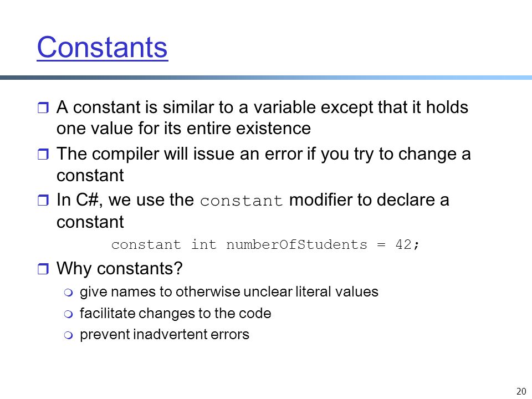Click the value '42;' in code

click(x=407, y=244)
